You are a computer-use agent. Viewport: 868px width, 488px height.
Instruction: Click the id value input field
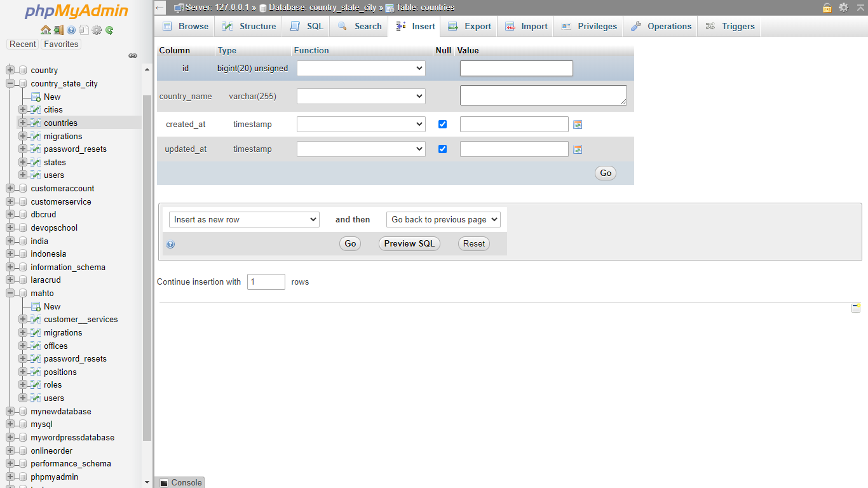(x=516, y=69)
